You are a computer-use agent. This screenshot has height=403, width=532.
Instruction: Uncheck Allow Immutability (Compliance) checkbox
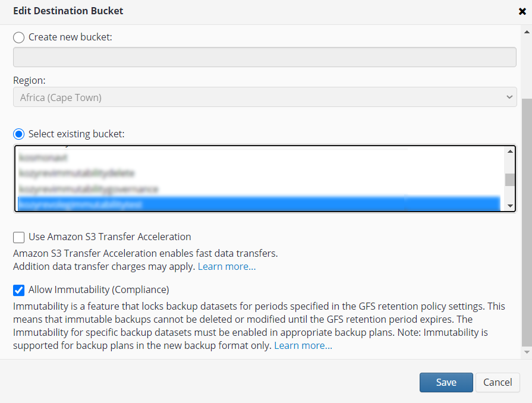click(x=19, y=290)
